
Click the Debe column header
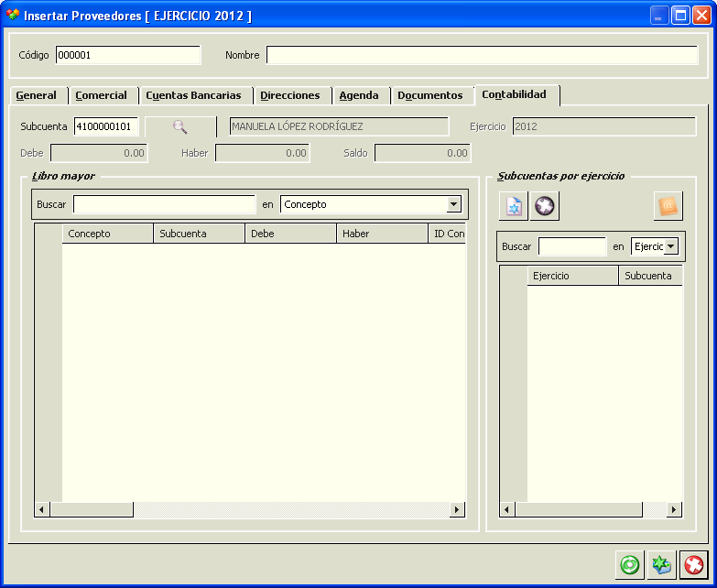tap(290, 234)
